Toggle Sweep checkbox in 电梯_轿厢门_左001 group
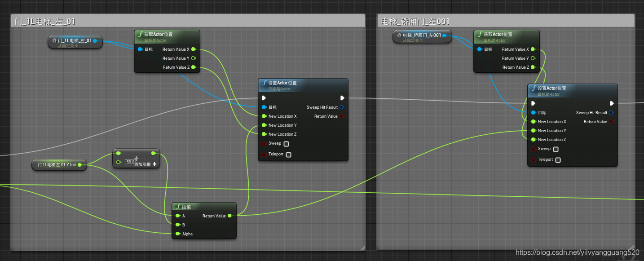 coord(556,149)
